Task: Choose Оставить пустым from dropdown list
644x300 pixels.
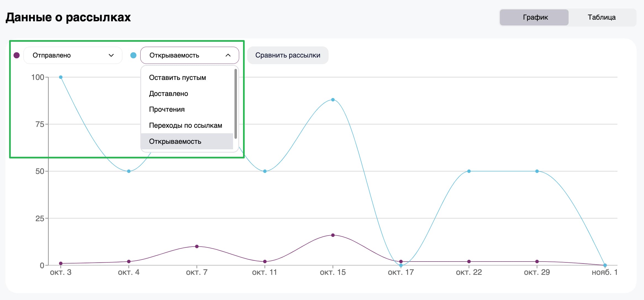Action: pyautogui.click(x=187, y=78)
